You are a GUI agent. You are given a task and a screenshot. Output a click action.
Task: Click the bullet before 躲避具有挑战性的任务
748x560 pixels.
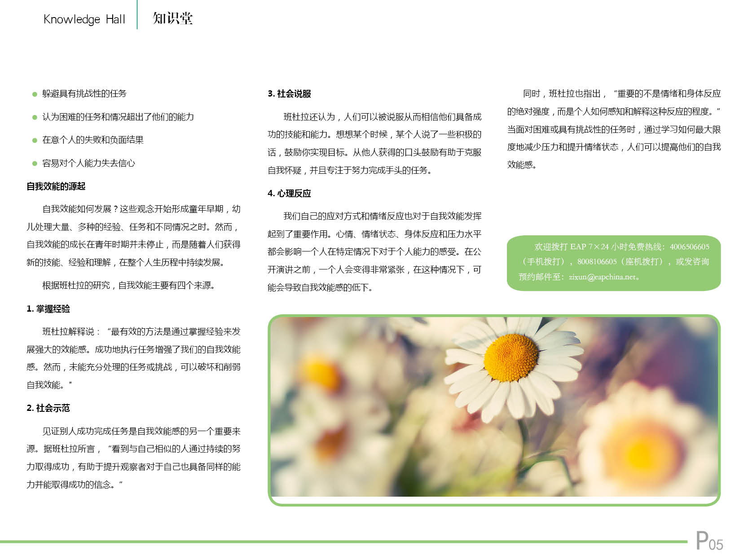pos(35,94)
